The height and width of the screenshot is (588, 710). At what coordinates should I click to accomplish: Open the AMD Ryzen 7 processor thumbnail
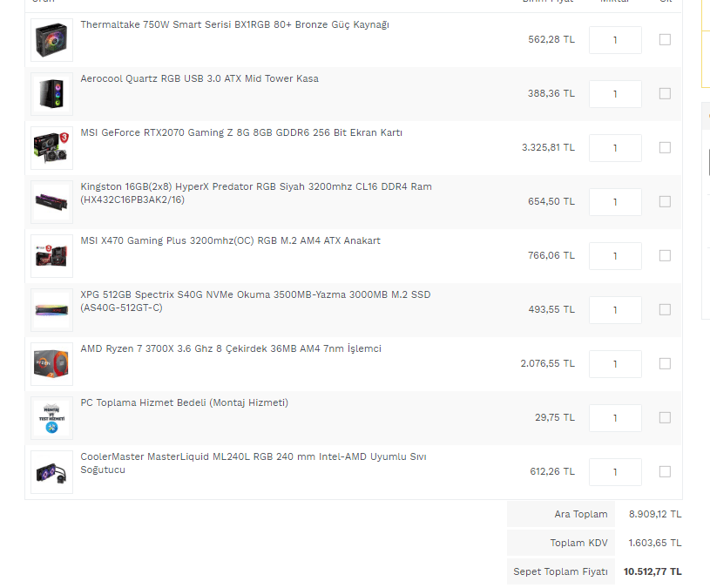pos(51,364)
